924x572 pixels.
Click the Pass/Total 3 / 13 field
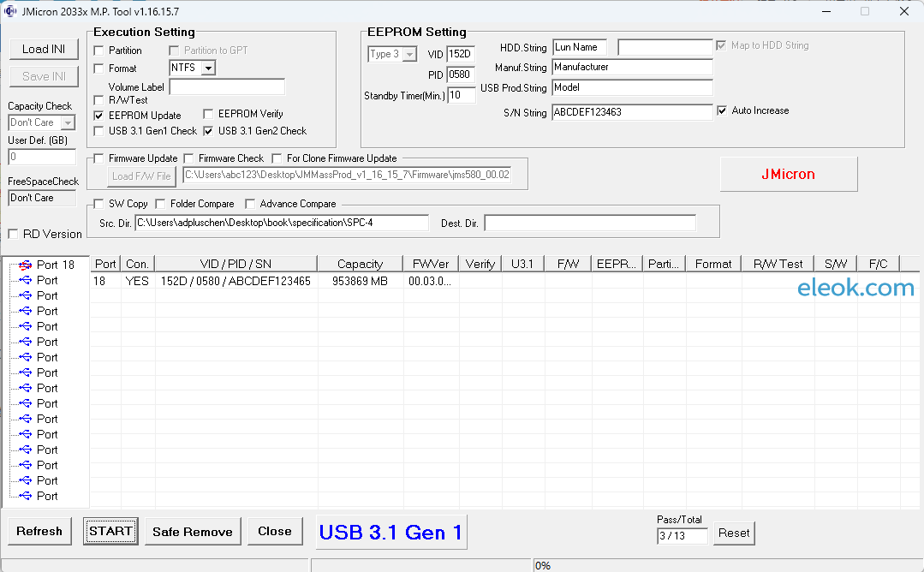(682, 535)
